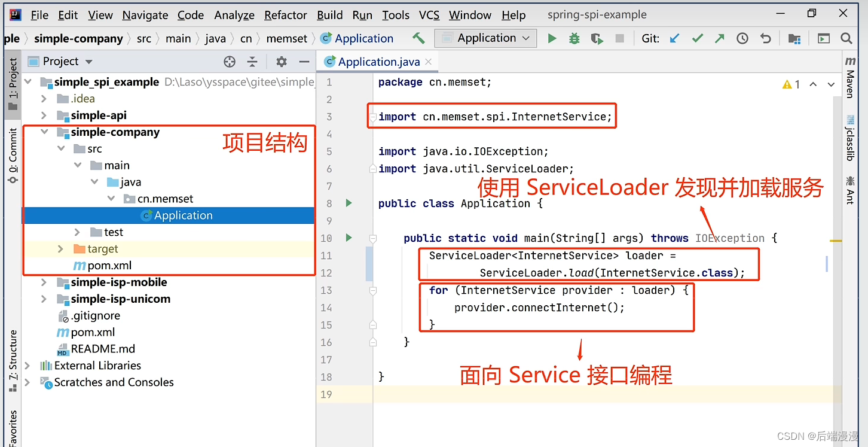868x447 pixels.
Task: Collapse the simple-company module
Action: [x=44, y=132]
